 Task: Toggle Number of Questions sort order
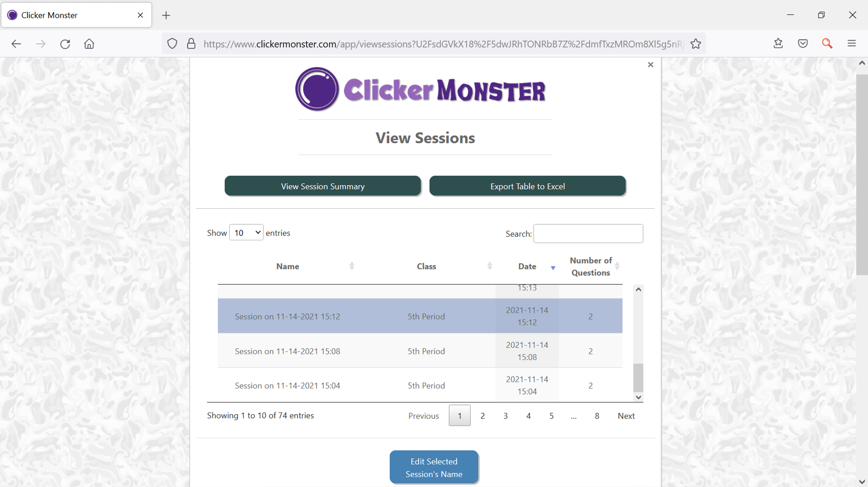[x=618, y=266]
